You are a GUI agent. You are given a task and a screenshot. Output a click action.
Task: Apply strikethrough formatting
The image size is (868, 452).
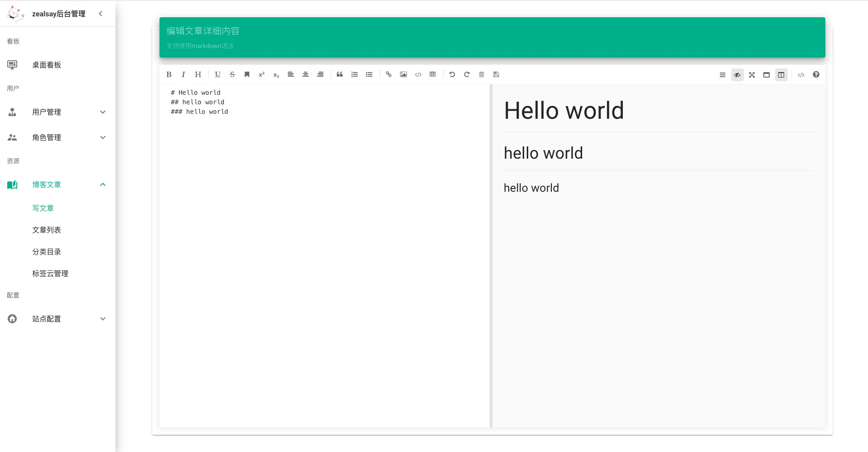coord(232,74)
